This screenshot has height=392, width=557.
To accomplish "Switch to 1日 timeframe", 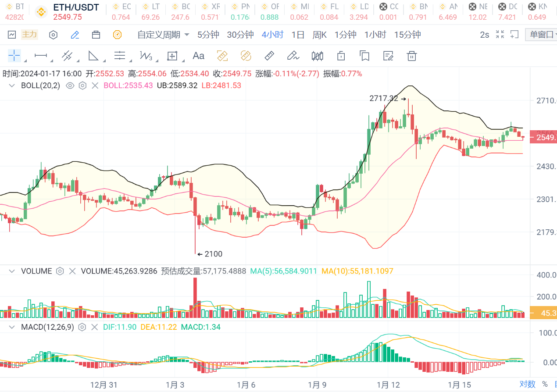I will click(298, 35).
